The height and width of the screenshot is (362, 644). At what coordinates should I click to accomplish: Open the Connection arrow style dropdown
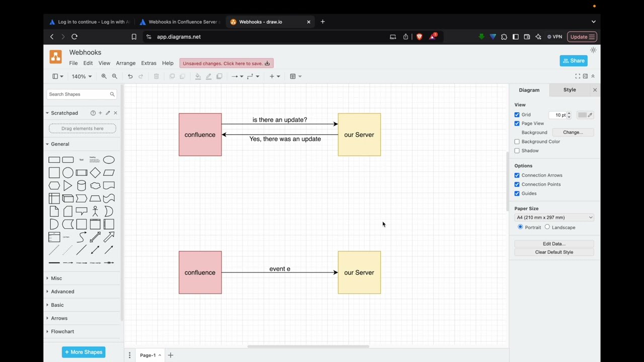(237, 76)
